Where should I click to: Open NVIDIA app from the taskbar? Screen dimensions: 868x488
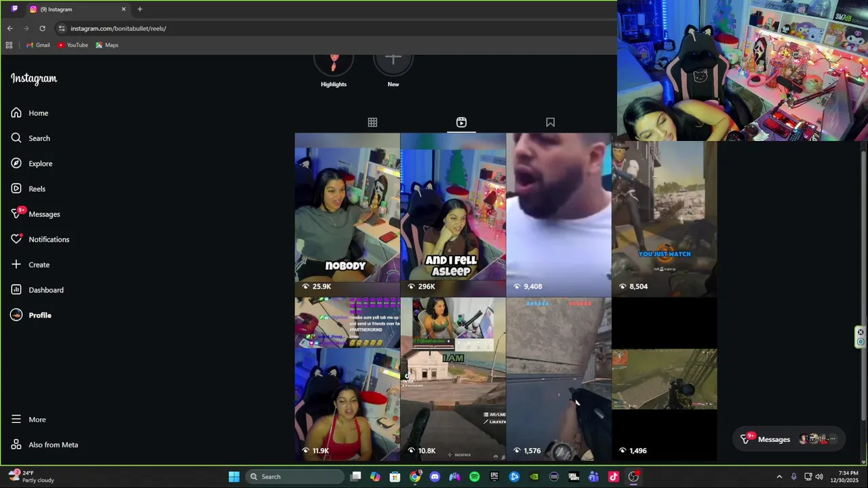click(x=534, y=476)
